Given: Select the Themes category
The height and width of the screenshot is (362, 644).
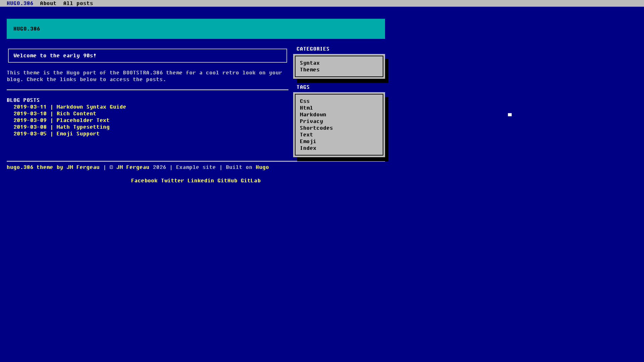Looking at the screenshot, I should [310, 70].
